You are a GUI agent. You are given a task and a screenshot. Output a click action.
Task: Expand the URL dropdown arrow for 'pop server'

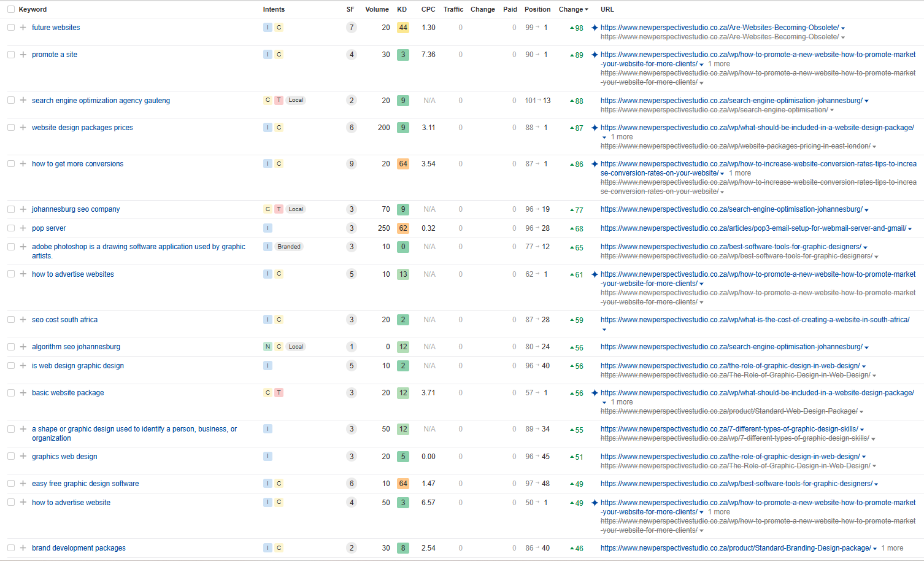(x=910, y=229)
